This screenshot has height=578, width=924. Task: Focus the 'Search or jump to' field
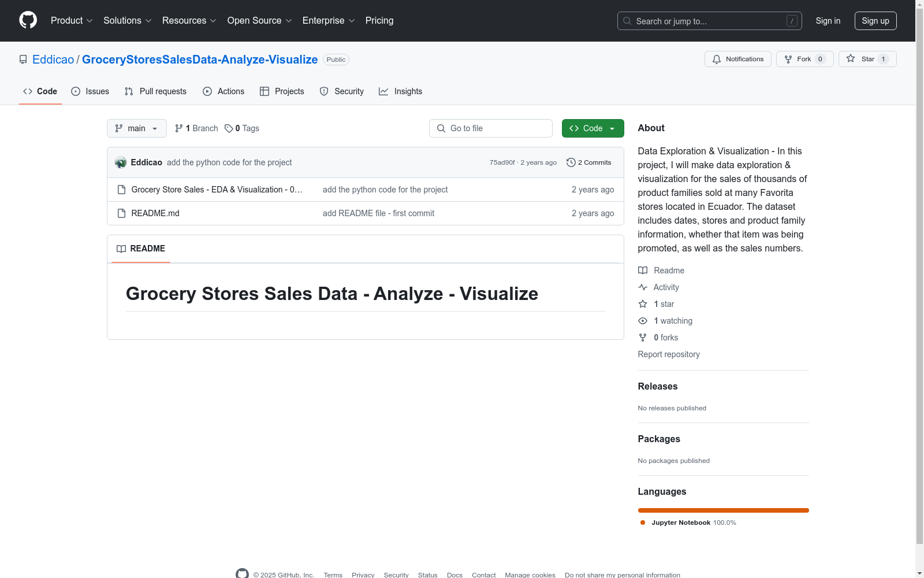coord(710,21)
